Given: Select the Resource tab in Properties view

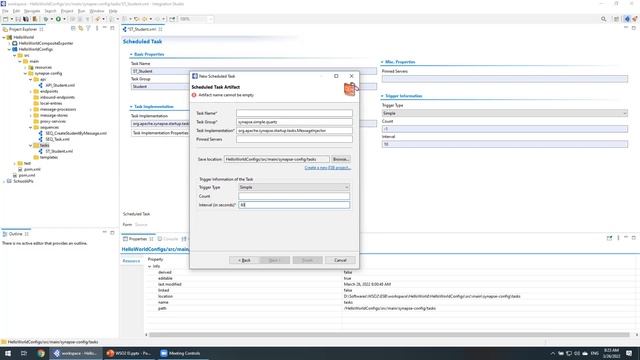Looking at the screenshot, I should [131, 260].
